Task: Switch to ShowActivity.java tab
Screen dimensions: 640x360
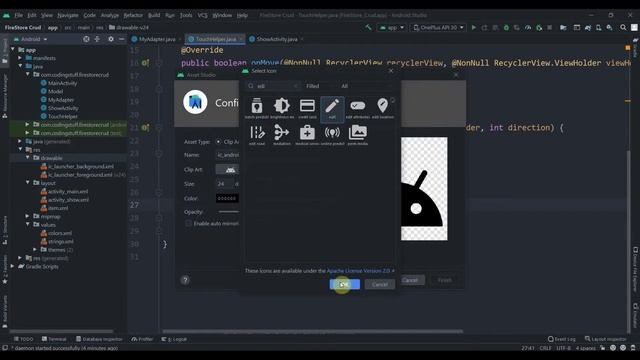Action: point(277,39)
